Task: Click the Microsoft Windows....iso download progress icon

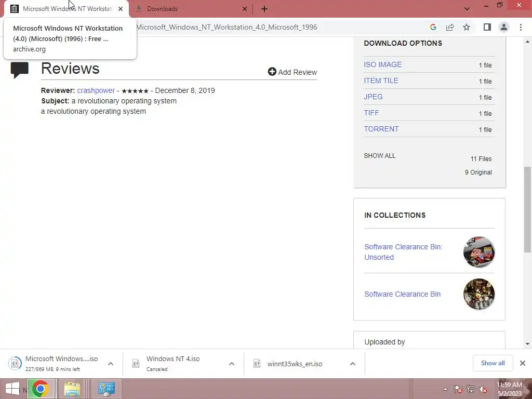Action: 15,363
